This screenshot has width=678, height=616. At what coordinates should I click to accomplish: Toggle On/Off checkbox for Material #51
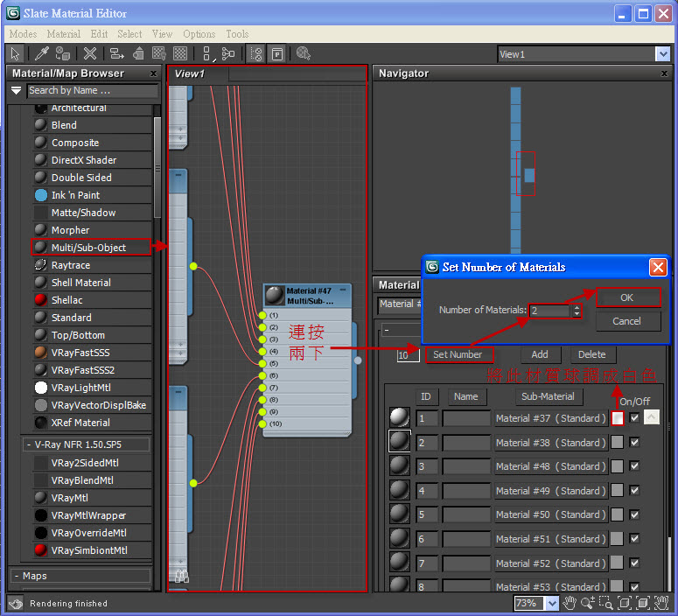635,539
